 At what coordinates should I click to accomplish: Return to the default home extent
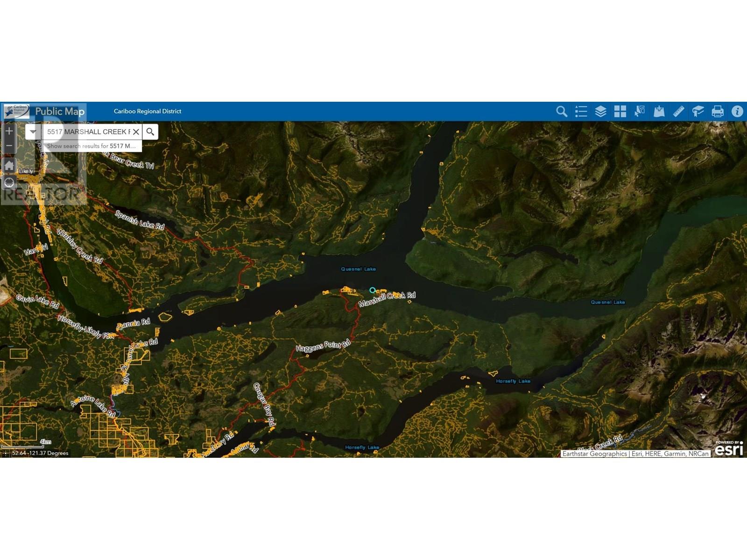tap(9, 165)
